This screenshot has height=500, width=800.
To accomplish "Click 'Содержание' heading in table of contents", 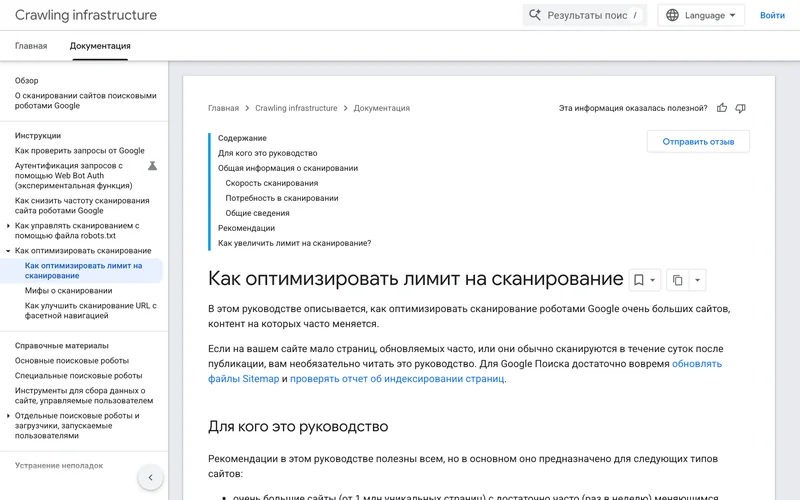I will [242, 138].
